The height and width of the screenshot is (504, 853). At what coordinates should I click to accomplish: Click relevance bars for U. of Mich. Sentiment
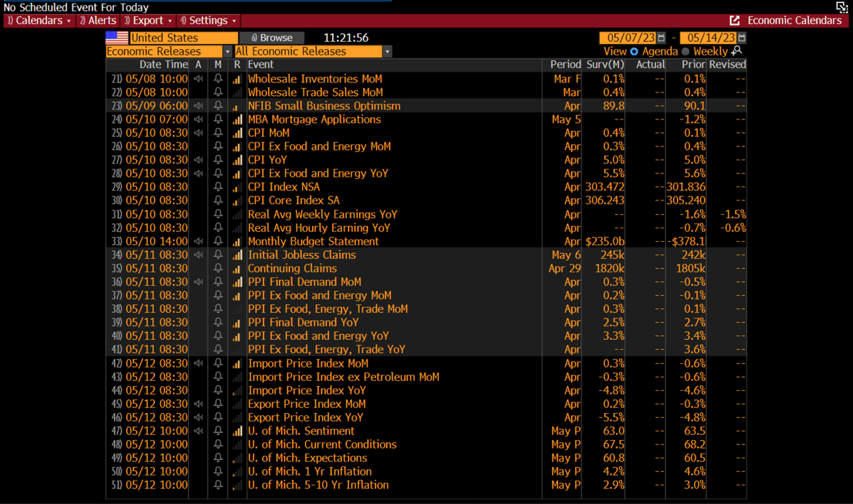coord(237,431)
